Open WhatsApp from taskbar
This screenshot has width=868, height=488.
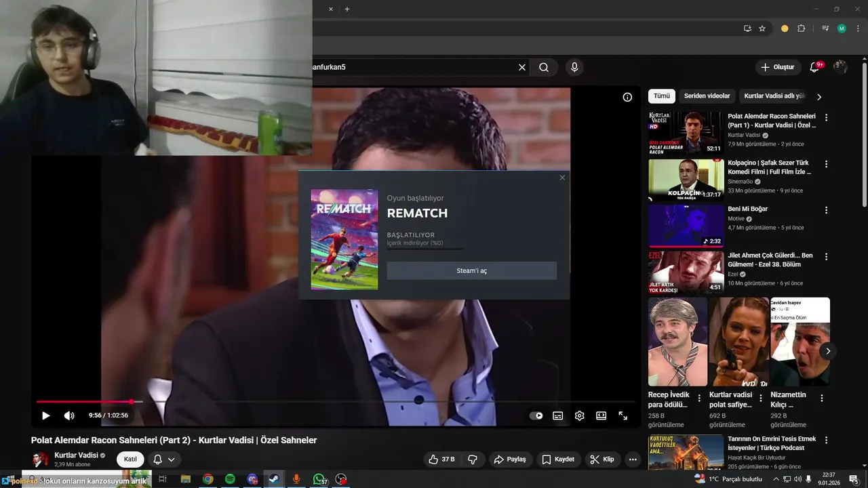(319, 479)
